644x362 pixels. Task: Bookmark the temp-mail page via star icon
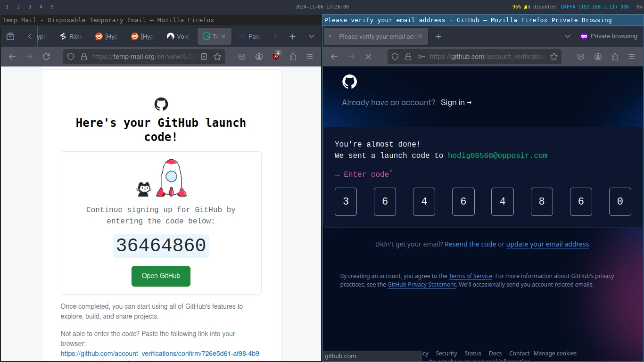pos(217,57)
